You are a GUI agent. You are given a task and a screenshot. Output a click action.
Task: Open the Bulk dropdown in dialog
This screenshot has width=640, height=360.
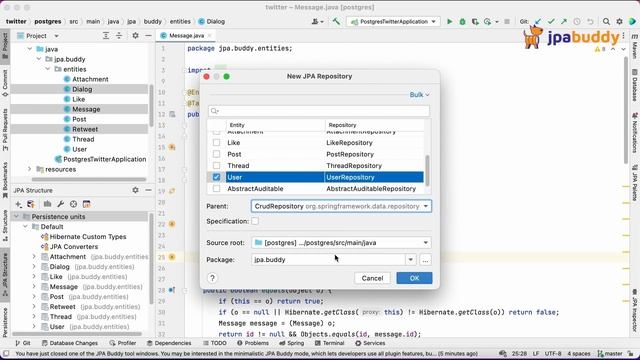(419, 95)
